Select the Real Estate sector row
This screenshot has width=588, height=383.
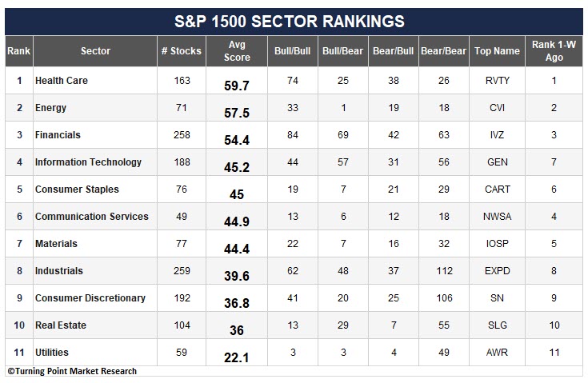pos(294,325)
